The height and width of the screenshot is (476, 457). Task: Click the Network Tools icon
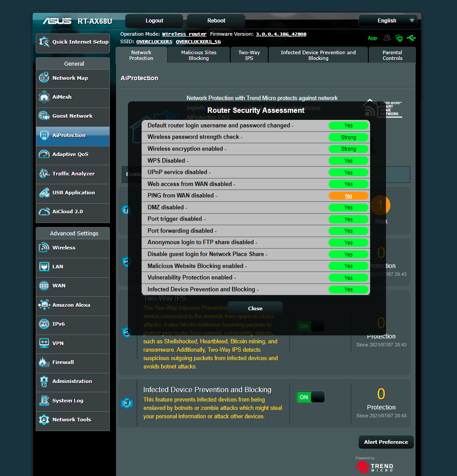pos(44,420)
